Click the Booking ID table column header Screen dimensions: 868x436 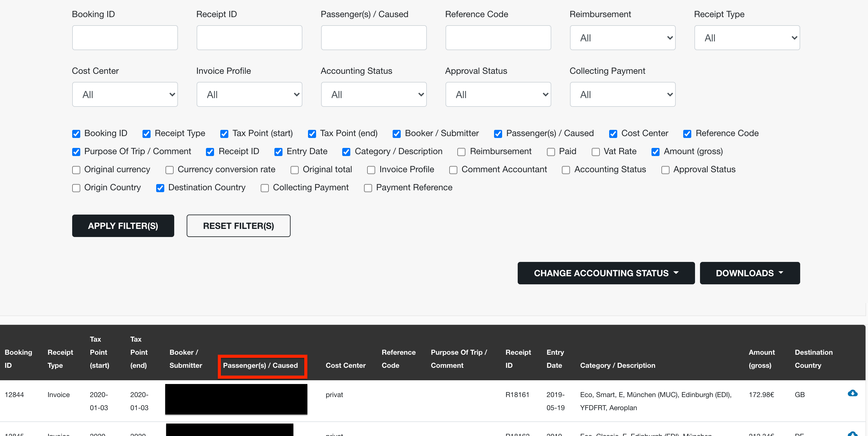pyautogui.click(x=19, y=359)
